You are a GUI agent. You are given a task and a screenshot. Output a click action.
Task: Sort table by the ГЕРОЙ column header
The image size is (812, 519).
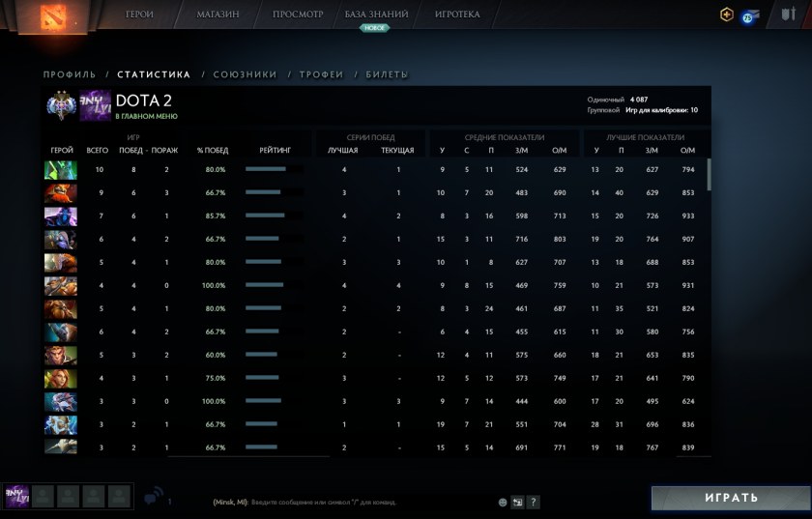(x=62, y=150)
